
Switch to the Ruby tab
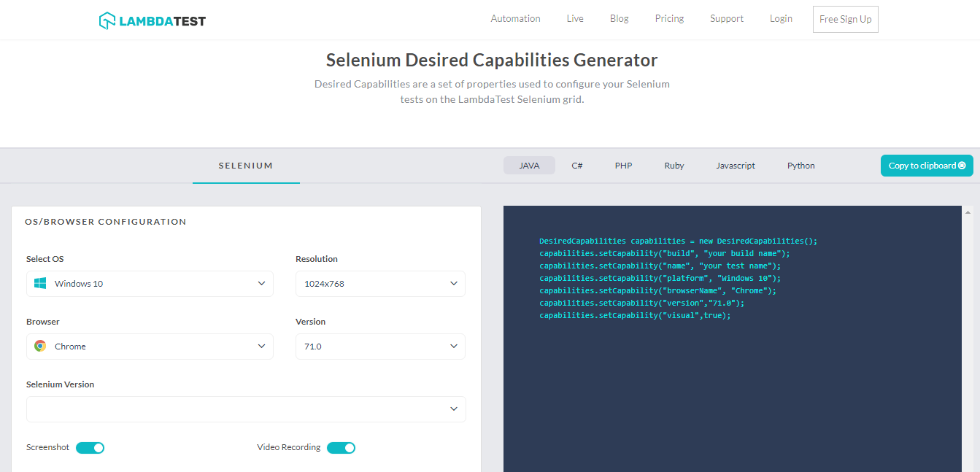(674, 166)
